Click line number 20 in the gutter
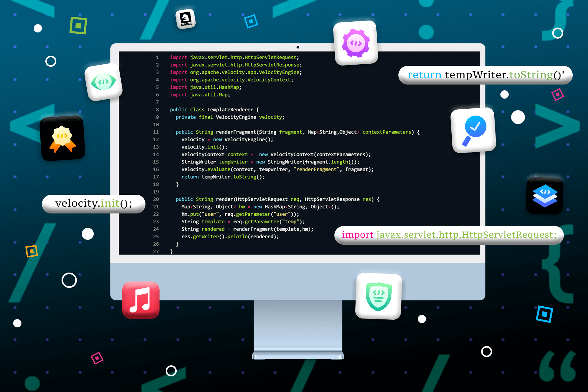 156,199
